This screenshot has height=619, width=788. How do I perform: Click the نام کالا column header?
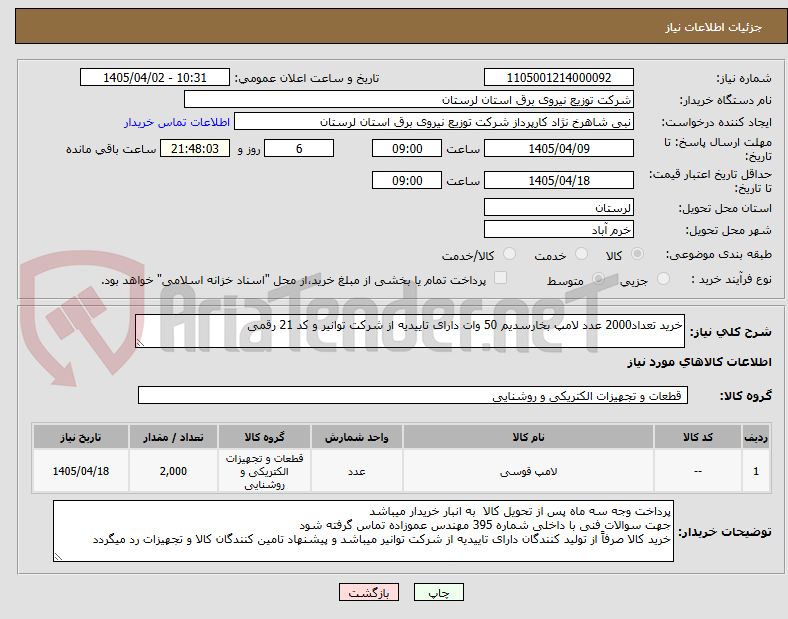coord(528,437)
